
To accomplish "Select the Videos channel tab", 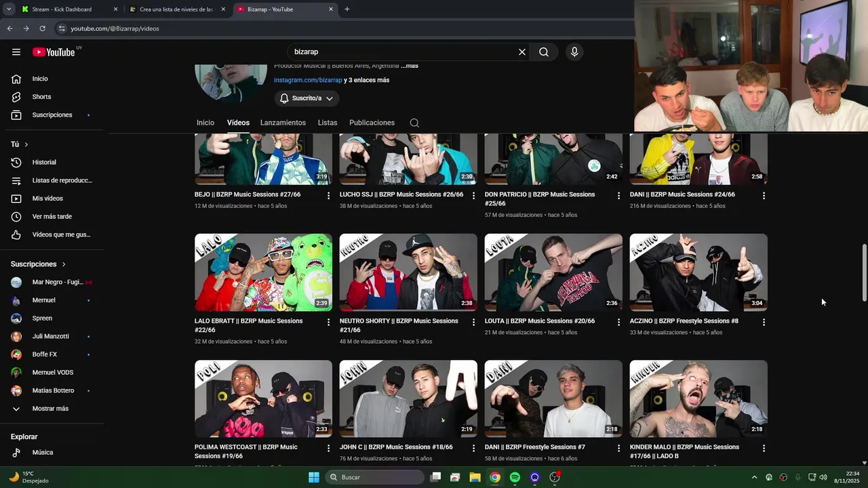I will (238, 123).
